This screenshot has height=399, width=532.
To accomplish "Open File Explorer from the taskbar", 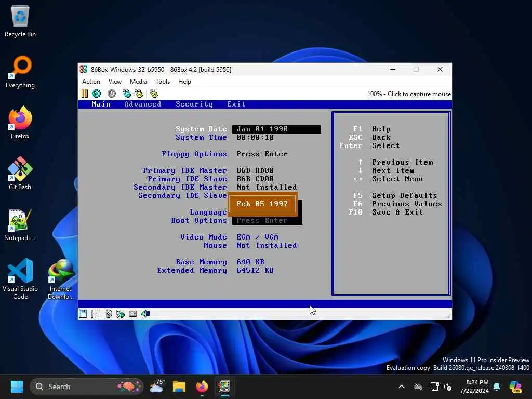I will (179, 387).
